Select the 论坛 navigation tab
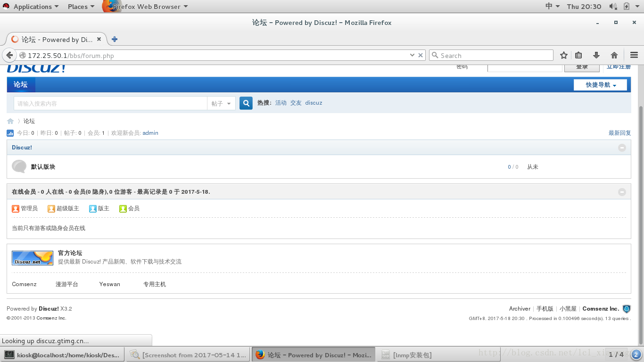This screenshot has width=644, height=362. (21, 85)
